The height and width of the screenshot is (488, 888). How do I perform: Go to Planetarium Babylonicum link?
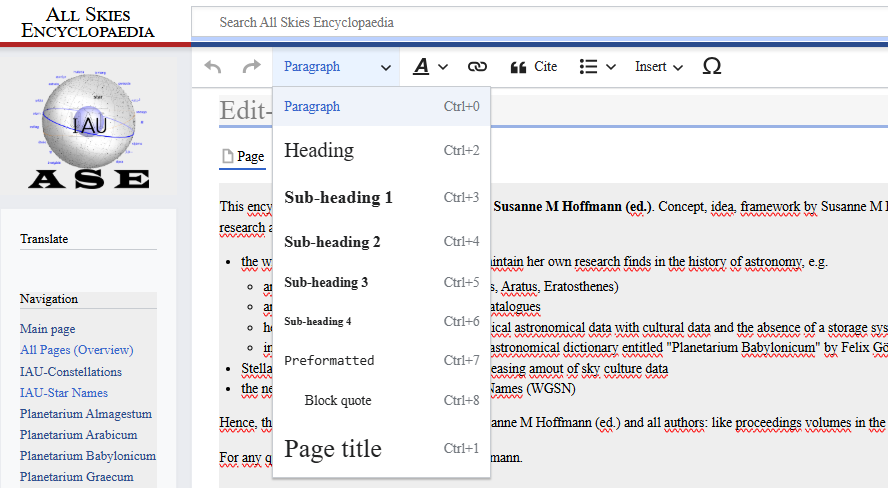click(x=88, y=456)
